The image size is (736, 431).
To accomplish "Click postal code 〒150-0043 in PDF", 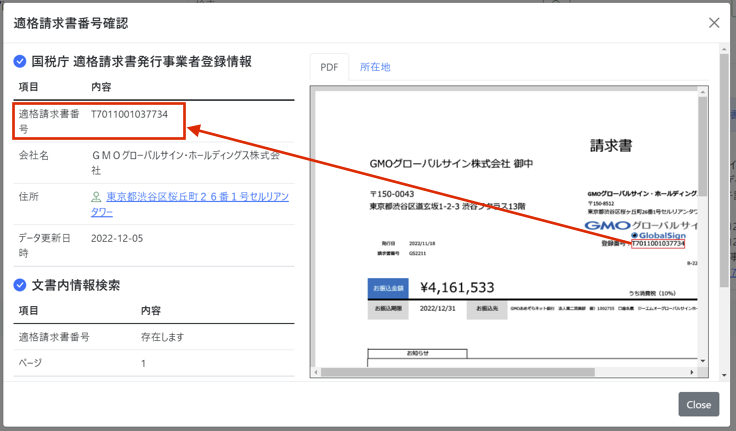I will (392, 194).
